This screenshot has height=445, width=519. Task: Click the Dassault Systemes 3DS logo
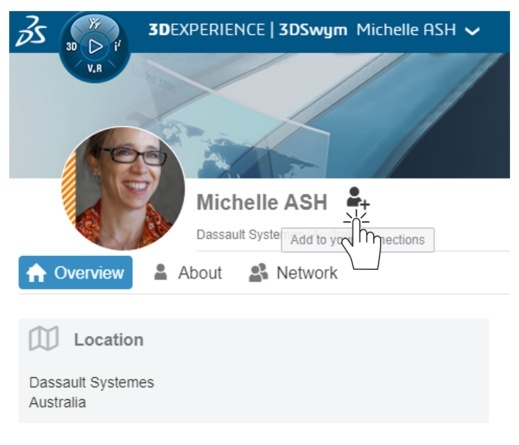tap(31, 31)
